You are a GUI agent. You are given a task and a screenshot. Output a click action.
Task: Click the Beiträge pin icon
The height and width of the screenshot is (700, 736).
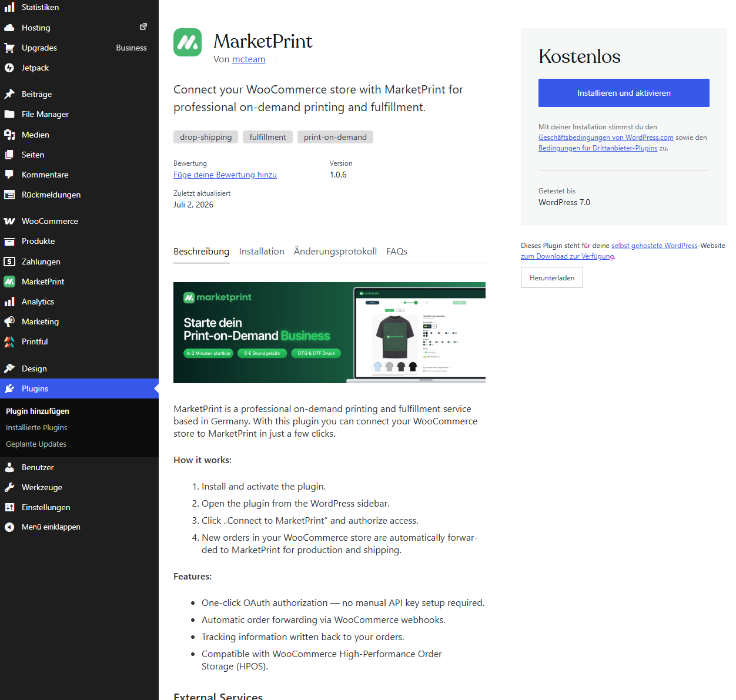[9, 94]
